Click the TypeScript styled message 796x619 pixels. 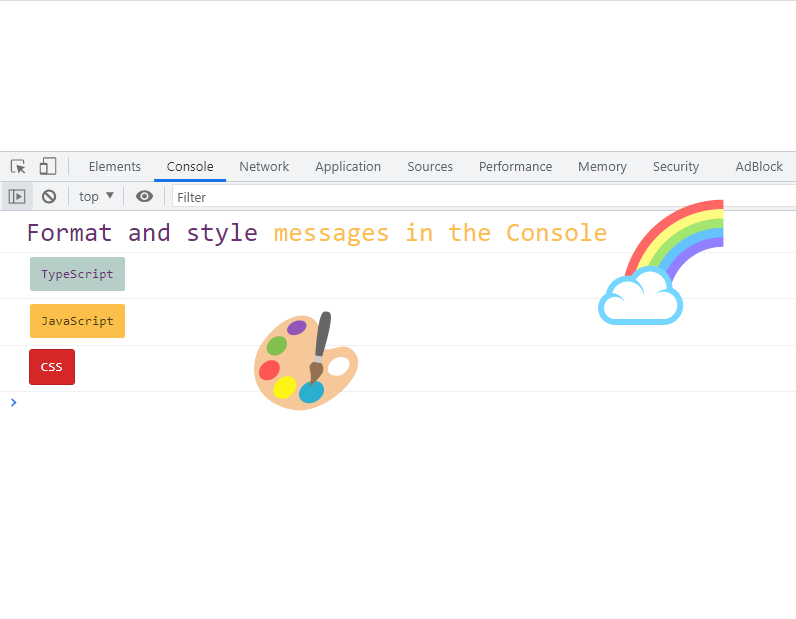(77, 274)
